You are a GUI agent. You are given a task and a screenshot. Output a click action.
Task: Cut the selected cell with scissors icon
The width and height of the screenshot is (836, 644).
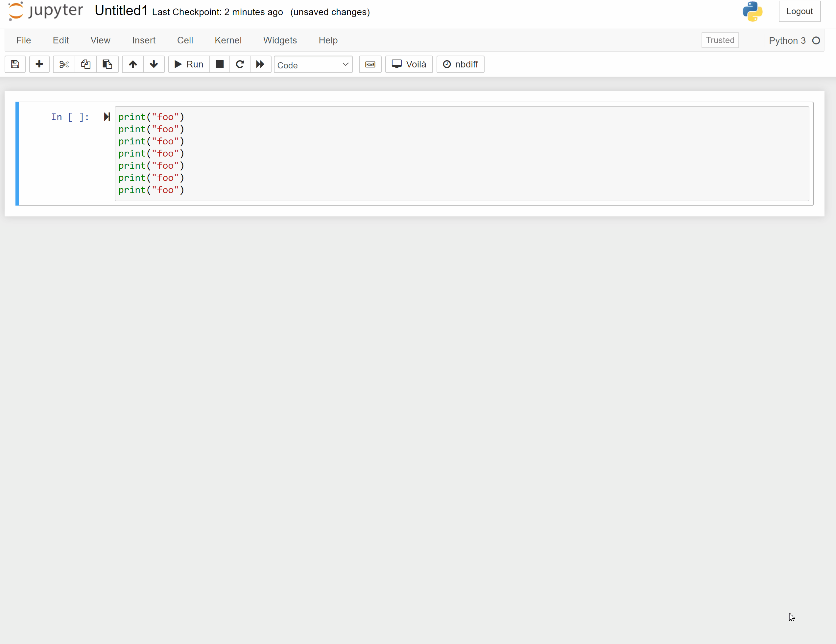click(x=63, y=64)
